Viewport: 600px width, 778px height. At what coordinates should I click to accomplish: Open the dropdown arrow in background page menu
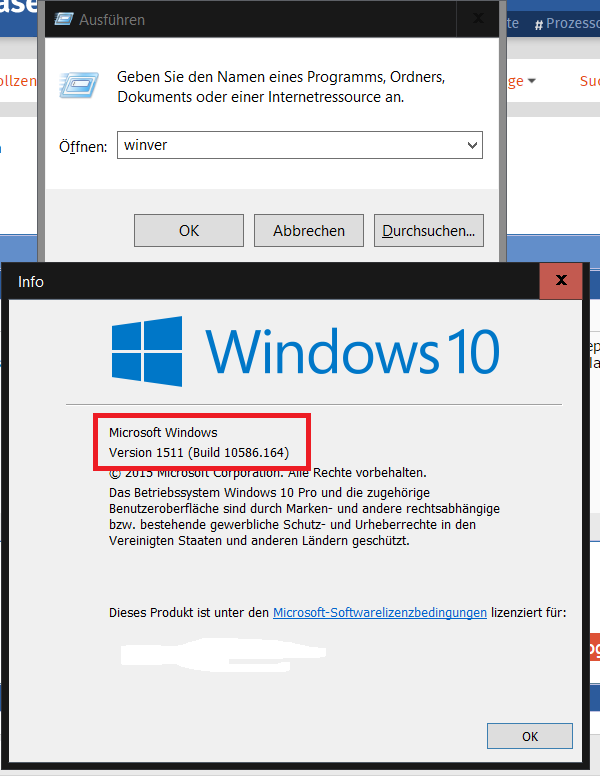[x=532, y=81]
